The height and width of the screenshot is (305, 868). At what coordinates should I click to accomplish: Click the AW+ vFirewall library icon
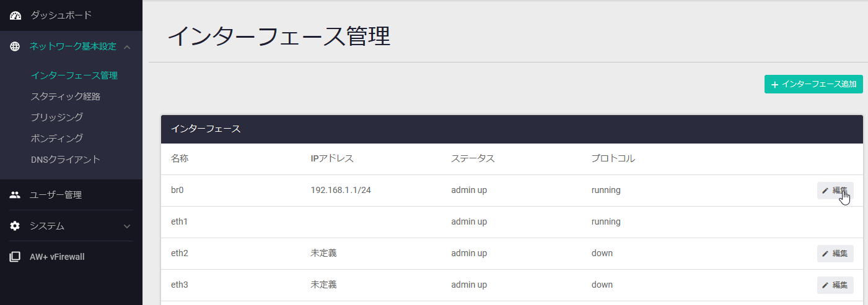click(15, 257)
